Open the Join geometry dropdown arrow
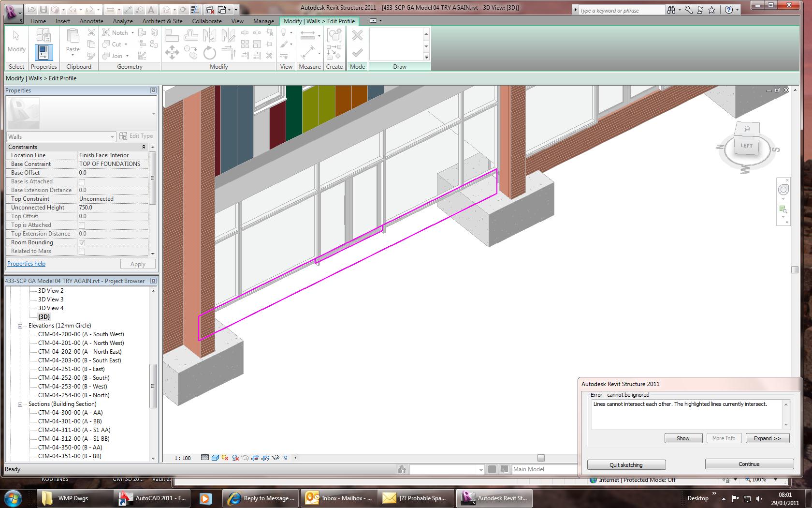Image resolution: width=812 pixels, height=508 pixels. point(127,56)
